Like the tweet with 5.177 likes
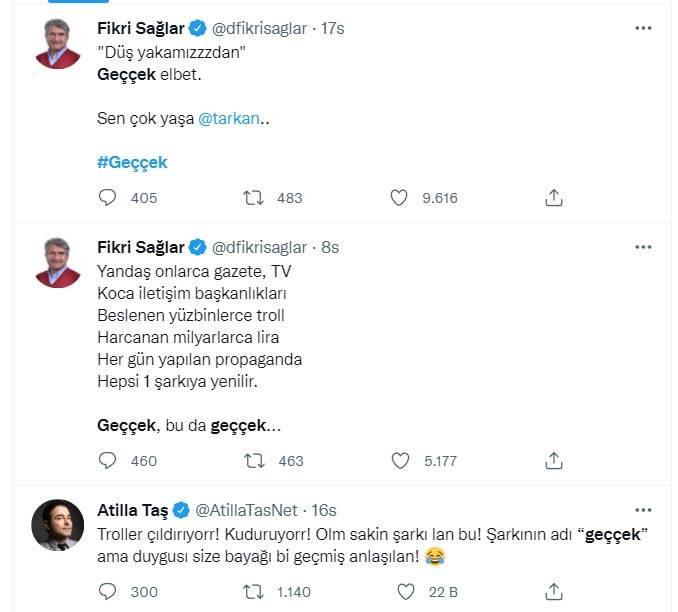Screen dimensions: 678x612 tap(399, 461)
